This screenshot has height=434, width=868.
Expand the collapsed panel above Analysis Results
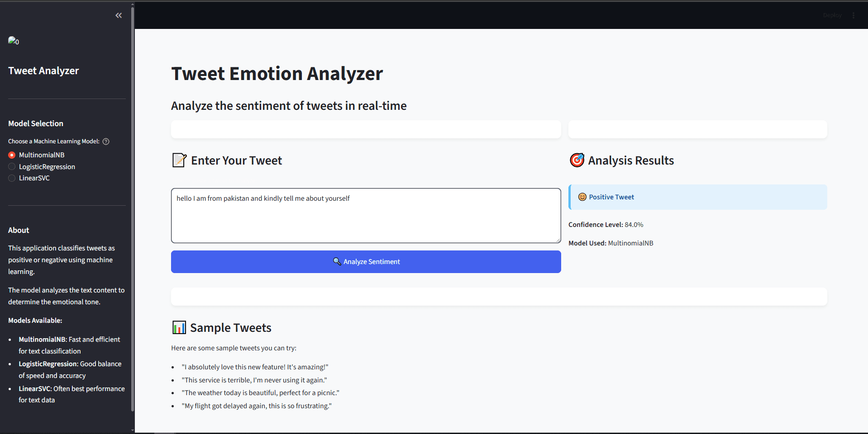click(697, 129)
